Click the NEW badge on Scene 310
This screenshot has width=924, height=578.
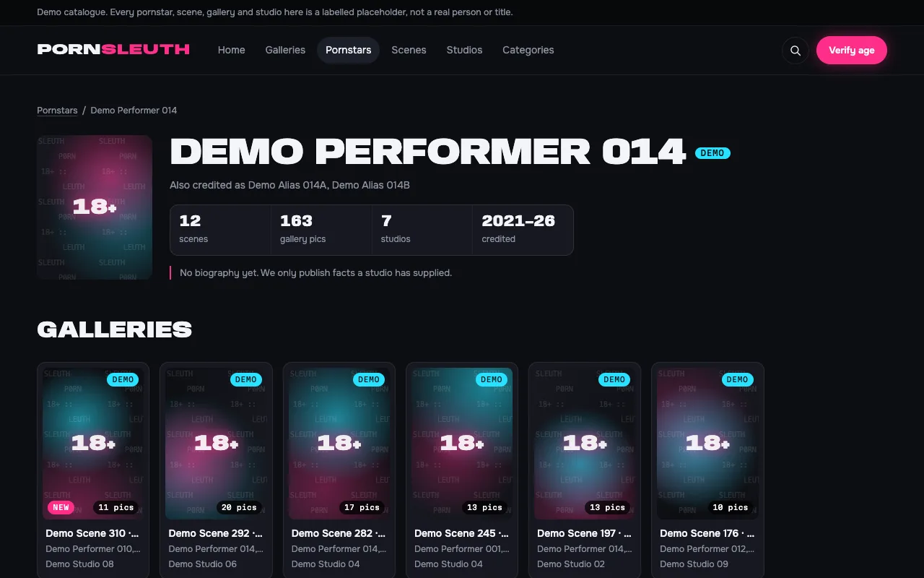61,507
